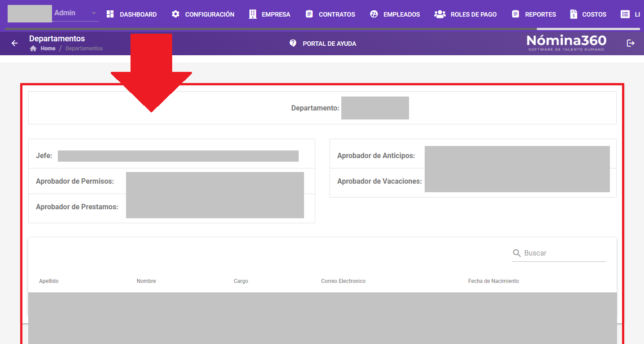This screenshot has height=344, width=644.
Task: Click the list icon after Costos
Action: point(625,14)
